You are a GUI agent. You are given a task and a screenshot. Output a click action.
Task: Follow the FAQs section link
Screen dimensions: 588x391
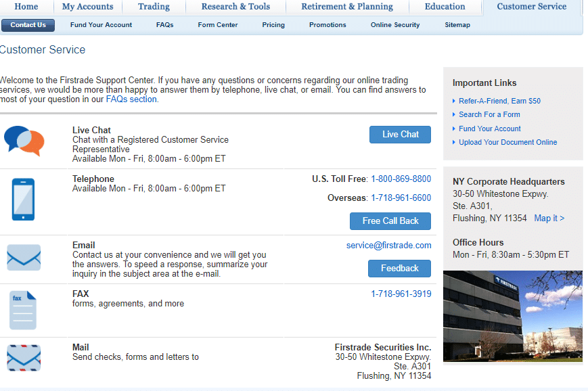click(131, 99)
